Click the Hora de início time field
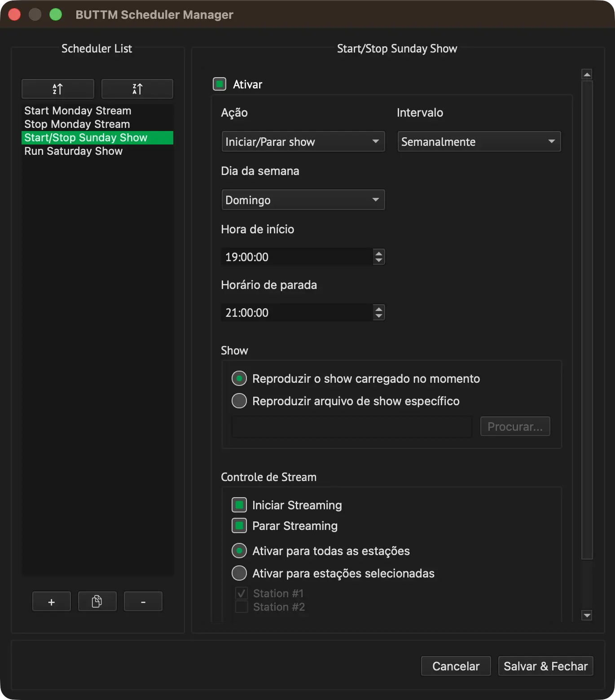Screen dimensions: 615x700 click(297, 257)
